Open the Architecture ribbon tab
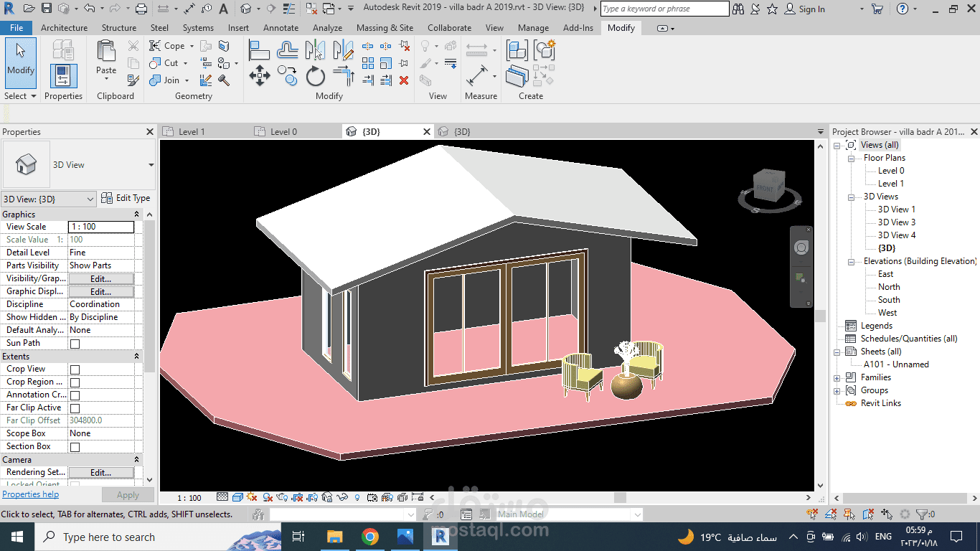 coord(64,28)
